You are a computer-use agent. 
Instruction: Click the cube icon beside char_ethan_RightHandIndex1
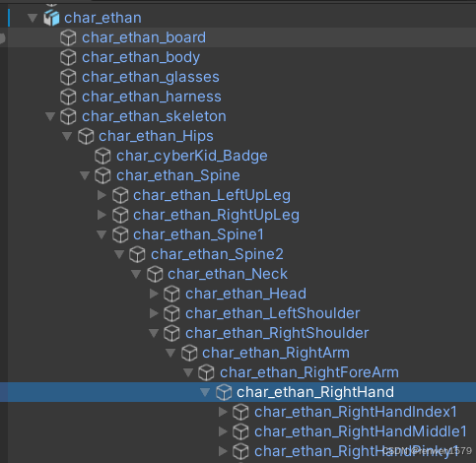tap(240, 412)
